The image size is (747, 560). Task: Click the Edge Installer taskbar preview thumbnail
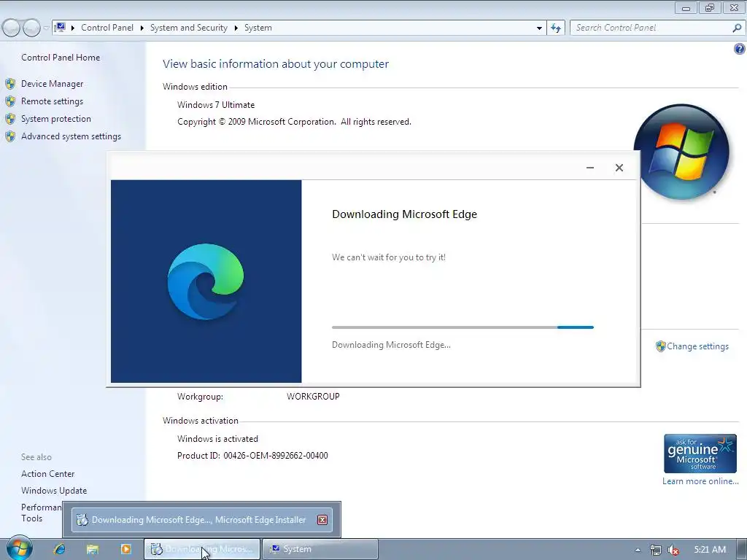point(201,519)
